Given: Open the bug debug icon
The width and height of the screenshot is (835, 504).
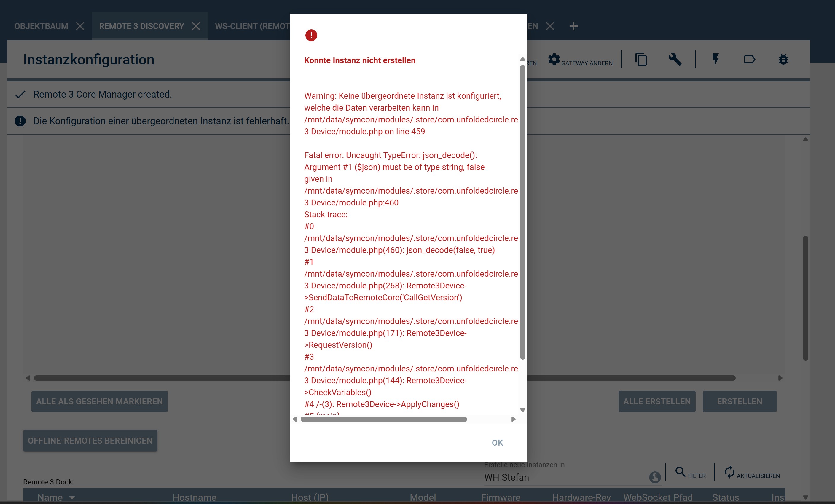Looking at the screenshot, I should (783, 60).
